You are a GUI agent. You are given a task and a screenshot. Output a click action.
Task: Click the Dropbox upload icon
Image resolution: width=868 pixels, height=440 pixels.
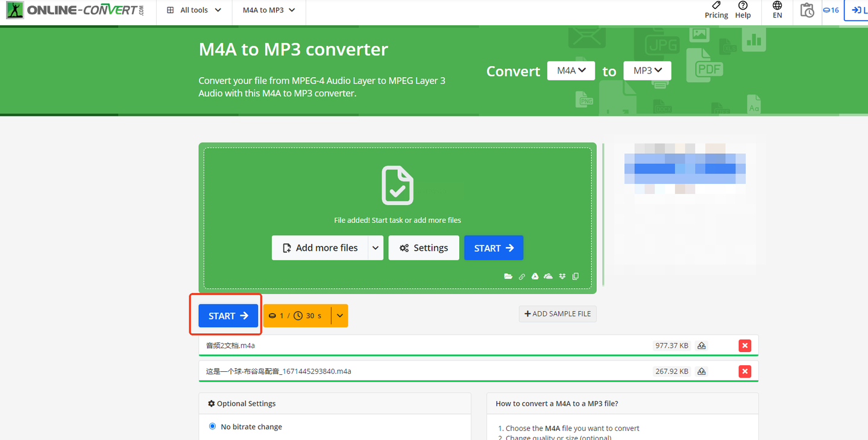click(562, 277)
